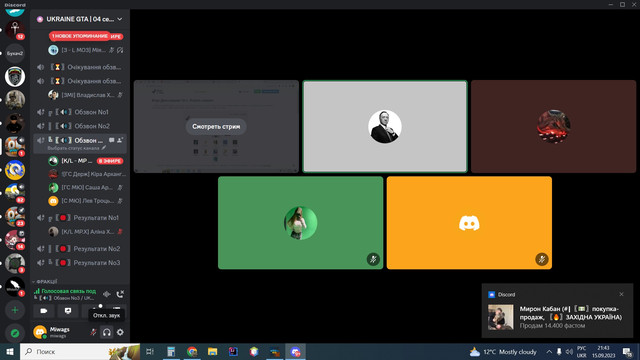This screenshot has width=640, height=360.
Task: Select user [ЗМІ] Владислав Х...
Action: (x=86, y=95)
